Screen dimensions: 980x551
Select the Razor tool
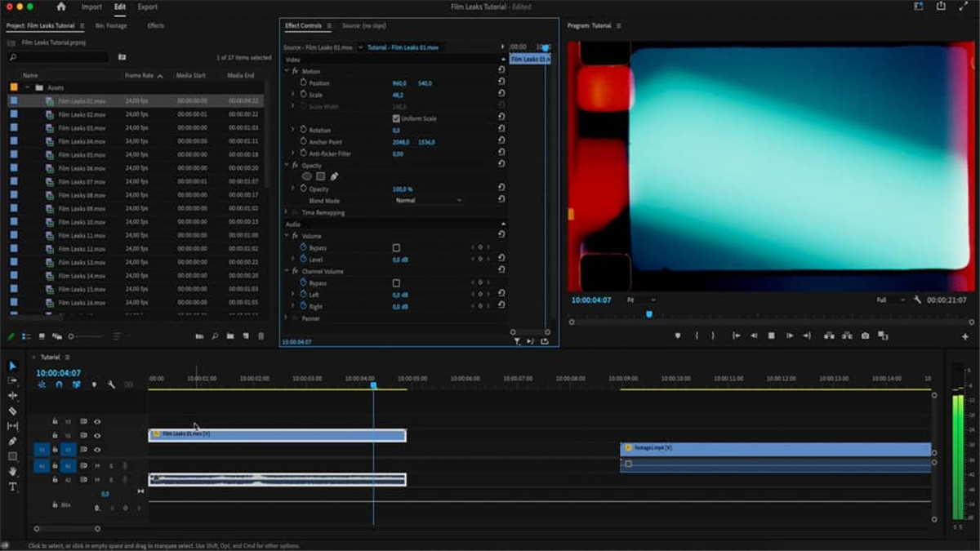13,410
